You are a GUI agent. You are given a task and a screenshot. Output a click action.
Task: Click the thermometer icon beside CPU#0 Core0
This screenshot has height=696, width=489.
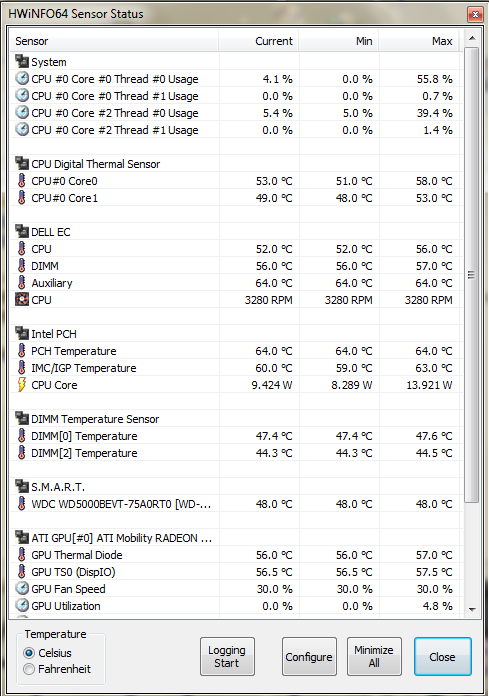click(21, 181)
